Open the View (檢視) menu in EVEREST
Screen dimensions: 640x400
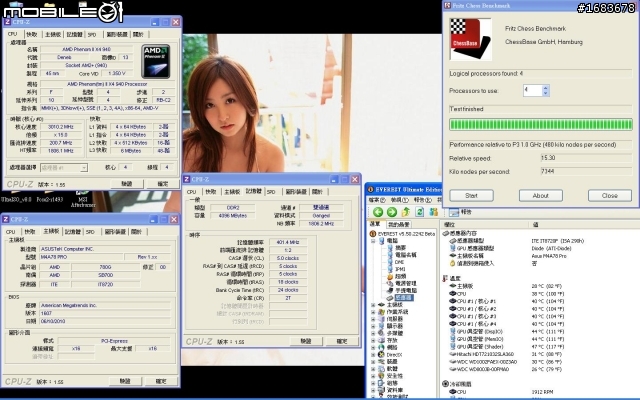399,200
